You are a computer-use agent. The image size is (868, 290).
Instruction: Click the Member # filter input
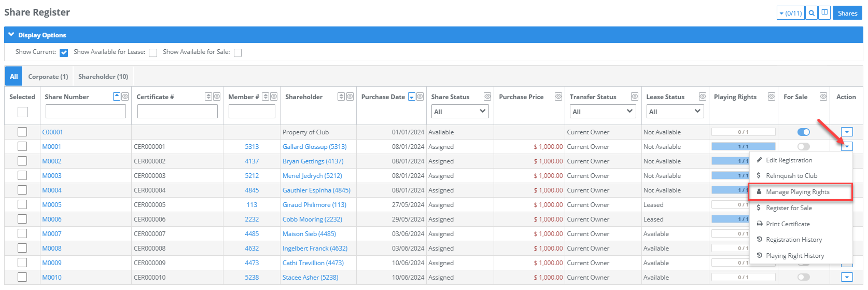[252, 111]
